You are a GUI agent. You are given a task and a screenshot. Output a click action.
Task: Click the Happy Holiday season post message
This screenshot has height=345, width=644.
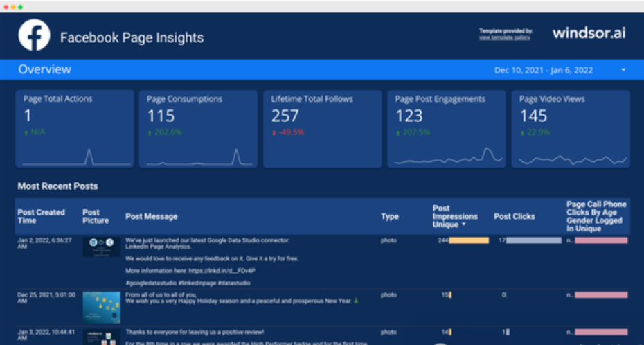(x=242, y=298)
